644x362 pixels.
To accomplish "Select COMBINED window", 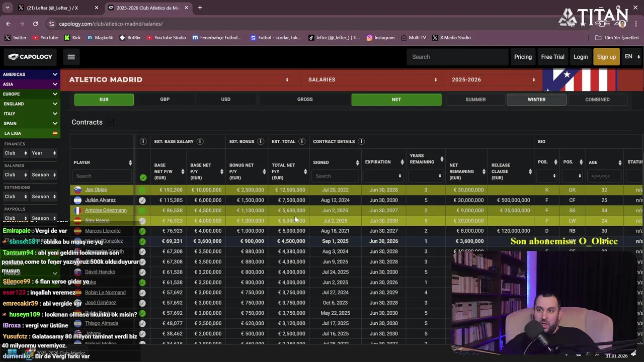I will [597, 100].
